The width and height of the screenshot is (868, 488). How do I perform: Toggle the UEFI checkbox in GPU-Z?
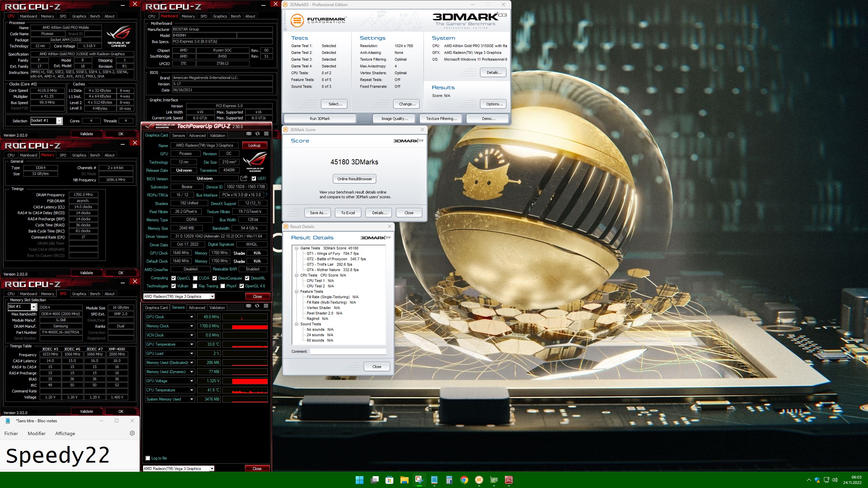tap(254, 179)
